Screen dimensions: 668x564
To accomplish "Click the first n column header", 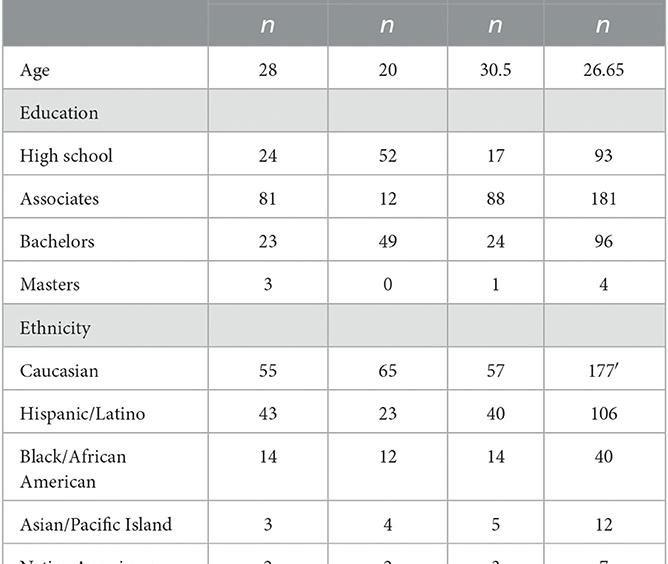I will (268, 25).
